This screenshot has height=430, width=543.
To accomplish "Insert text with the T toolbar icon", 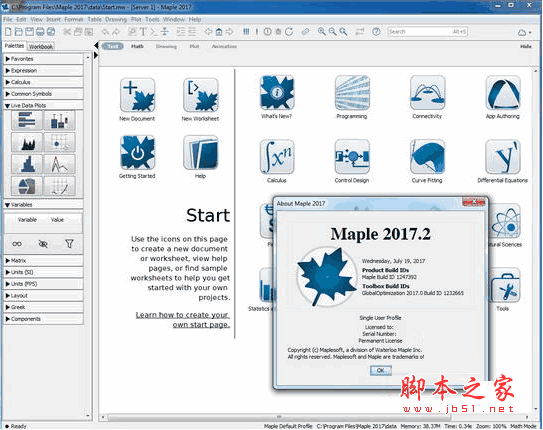I will pos(143,32).
